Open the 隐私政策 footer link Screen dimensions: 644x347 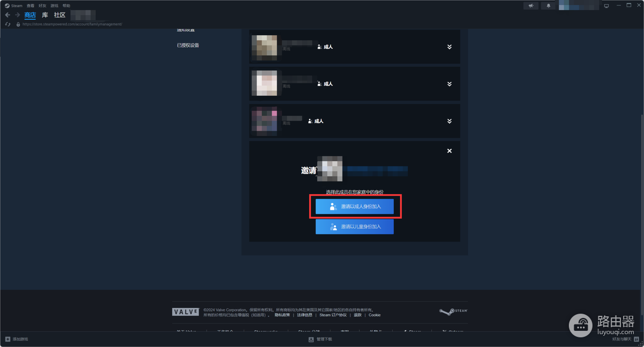[x=282, y=315]
